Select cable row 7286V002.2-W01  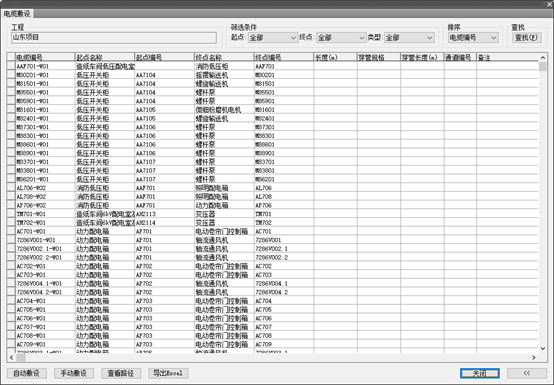(272, 257)
